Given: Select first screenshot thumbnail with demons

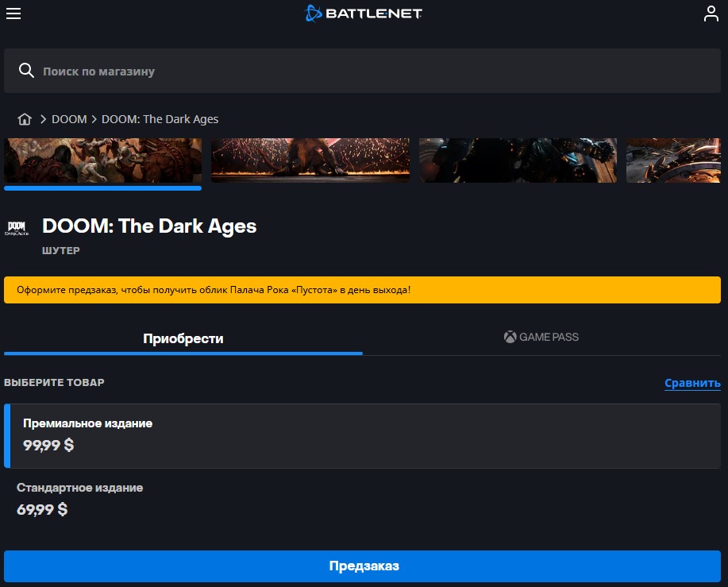Looking at the screenshot, I should 102,160.
